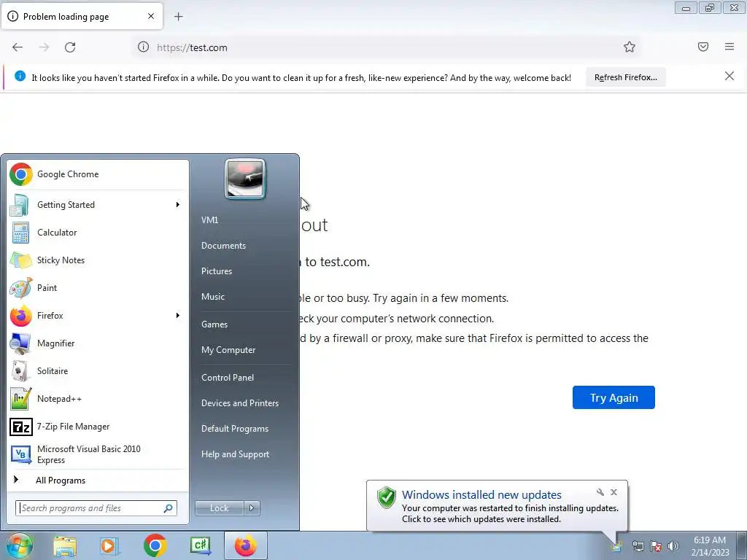Expand All Programs list

click(98, 481)
